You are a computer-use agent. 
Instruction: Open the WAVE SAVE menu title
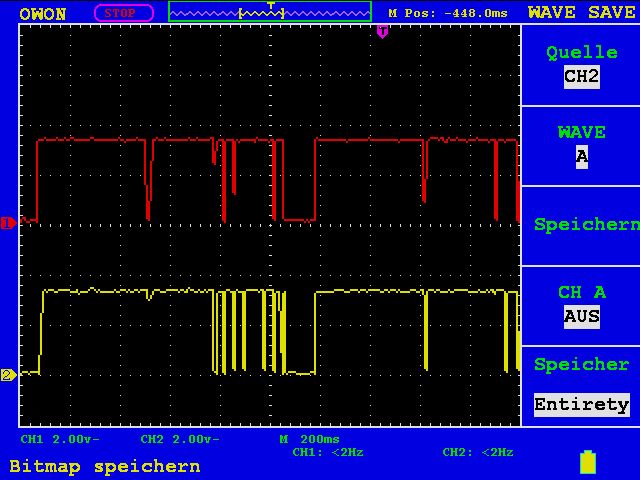(x=582, y=12)
